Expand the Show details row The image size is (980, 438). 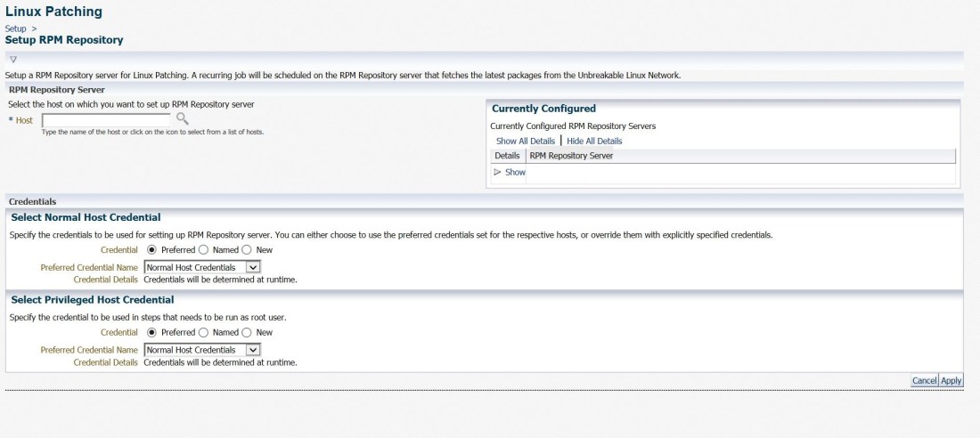[510, 173]
